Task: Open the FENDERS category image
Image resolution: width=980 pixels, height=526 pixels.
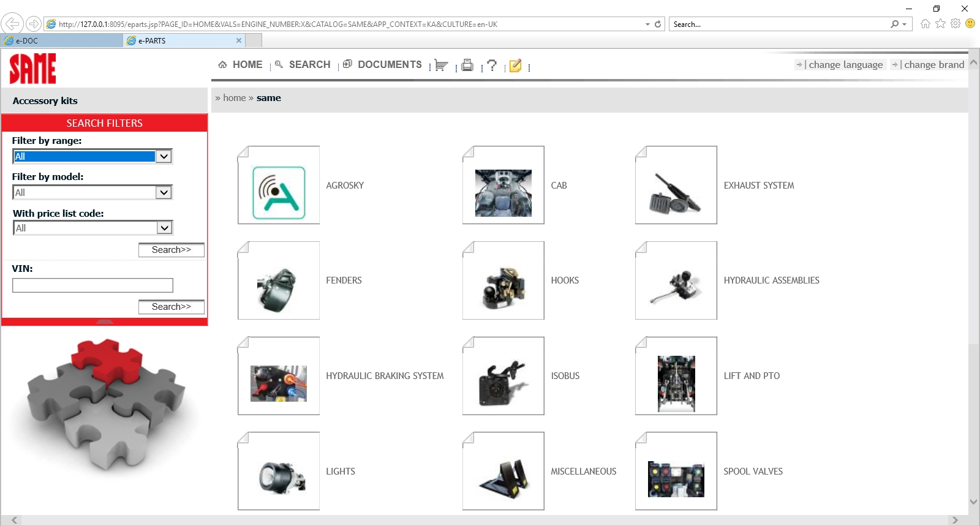Action: pyautogui.click(x=279, y=280)
